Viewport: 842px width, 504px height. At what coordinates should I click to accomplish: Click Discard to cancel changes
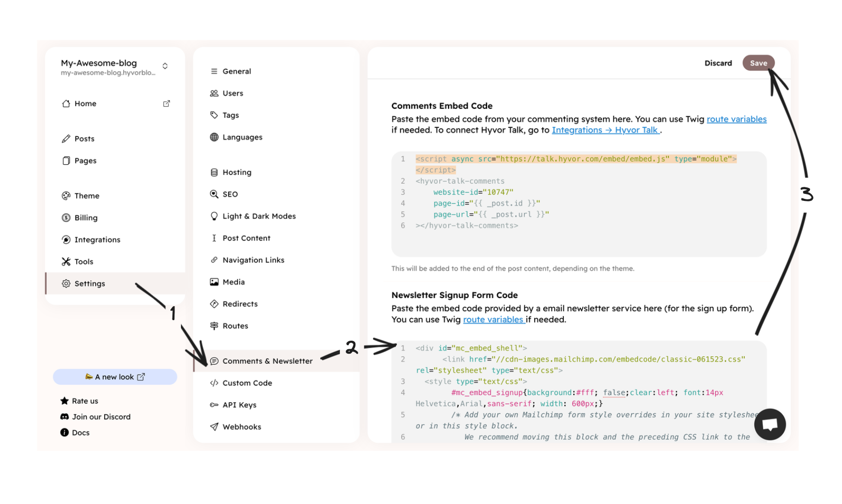point(718,63)
